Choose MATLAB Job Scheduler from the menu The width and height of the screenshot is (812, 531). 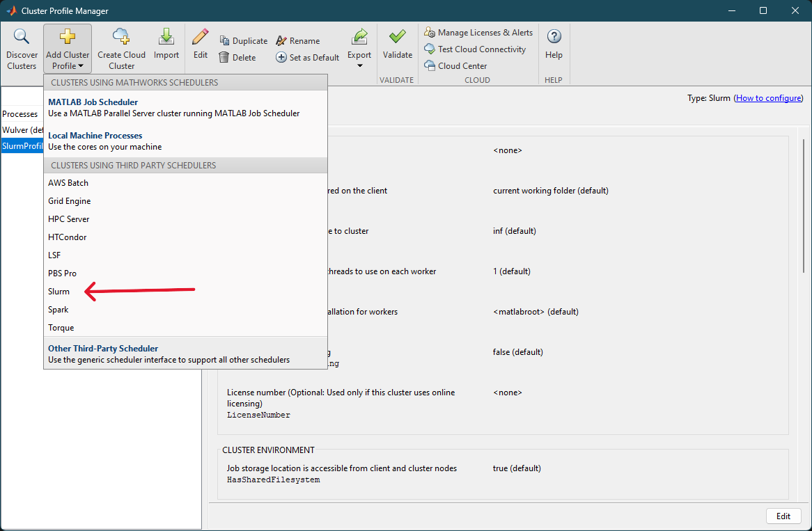(185, 108)
